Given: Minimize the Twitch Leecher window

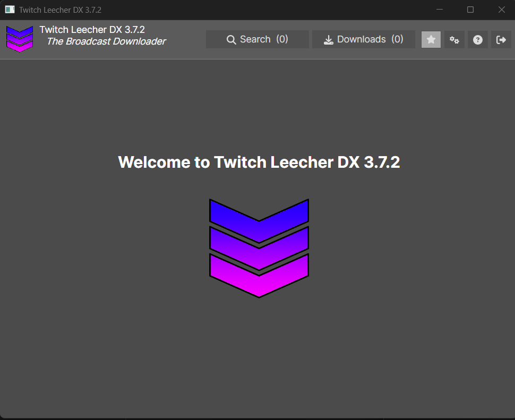Looking at the screenshot, I should tap(440, 10).
